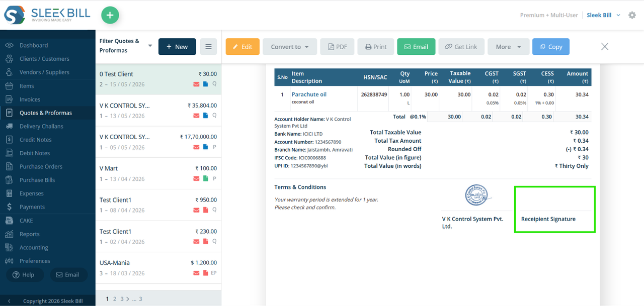644x306 pixels.
Task: Open the list hamburger menu
Action: point(208,47)
